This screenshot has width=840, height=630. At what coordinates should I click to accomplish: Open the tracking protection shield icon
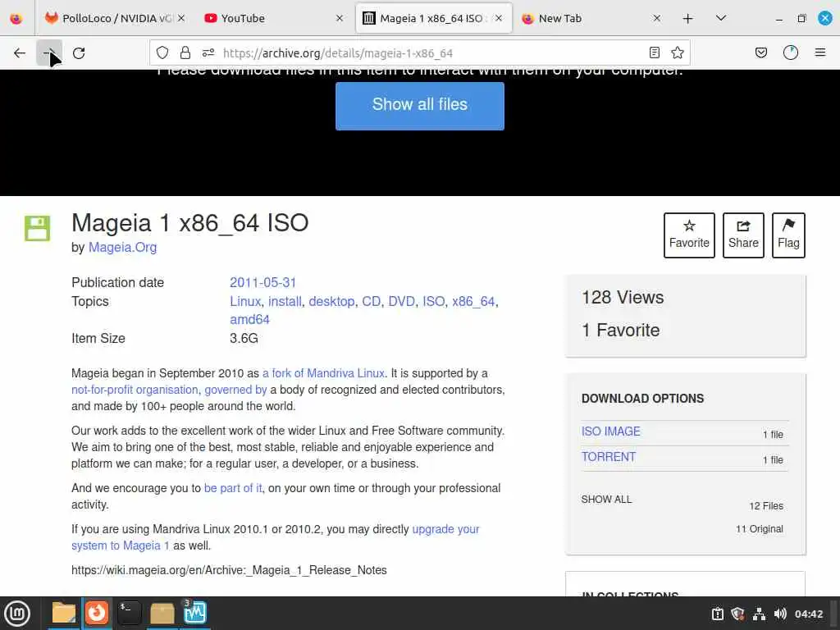162,52
